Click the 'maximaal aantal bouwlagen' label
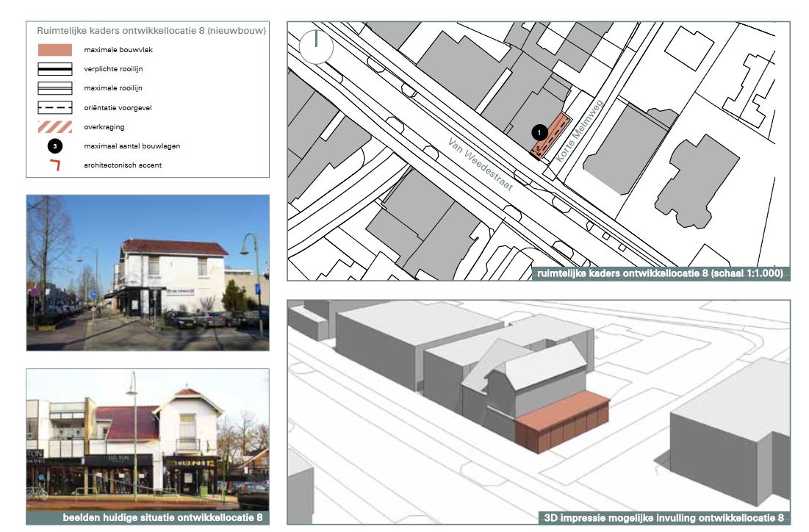The image size is (809, 532). [x=132, y=146]
